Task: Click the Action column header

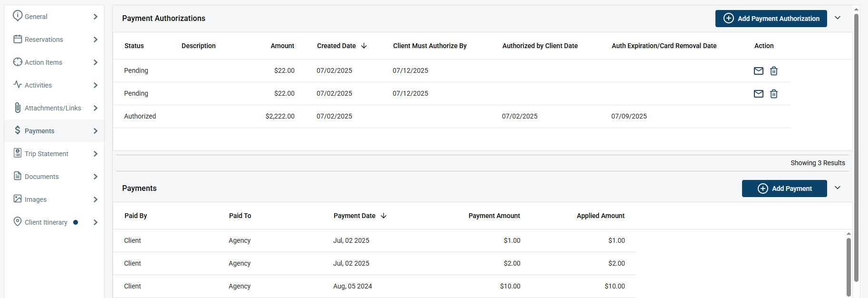Action: click(x=764, y=46)
